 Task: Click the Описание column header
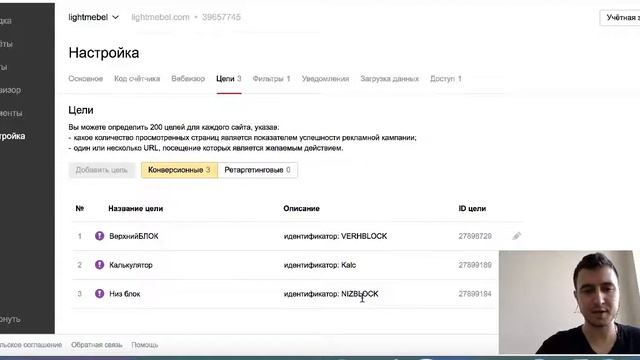click(301, 209)
